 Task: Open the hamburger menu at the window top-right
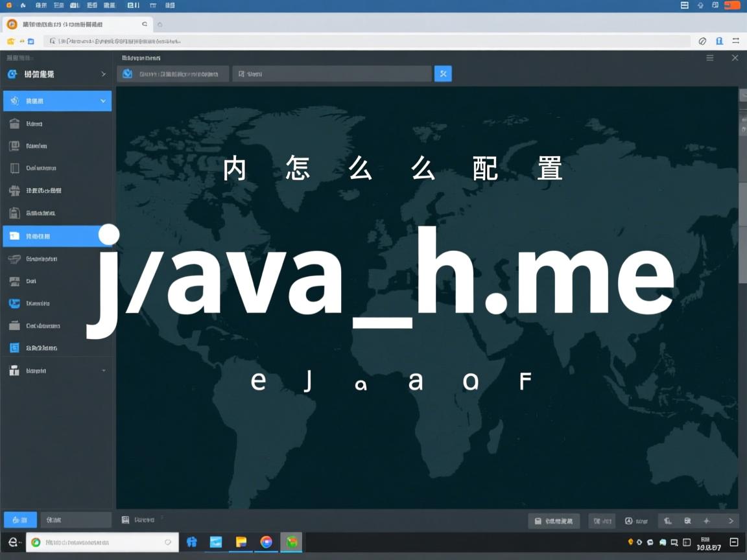click(711, 58)
